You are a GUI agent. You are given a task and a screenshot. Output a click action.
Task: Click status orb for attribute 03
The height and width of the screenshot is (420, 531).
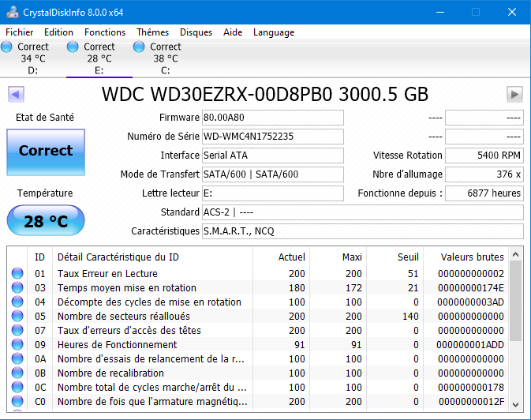[x=17, y=287]
